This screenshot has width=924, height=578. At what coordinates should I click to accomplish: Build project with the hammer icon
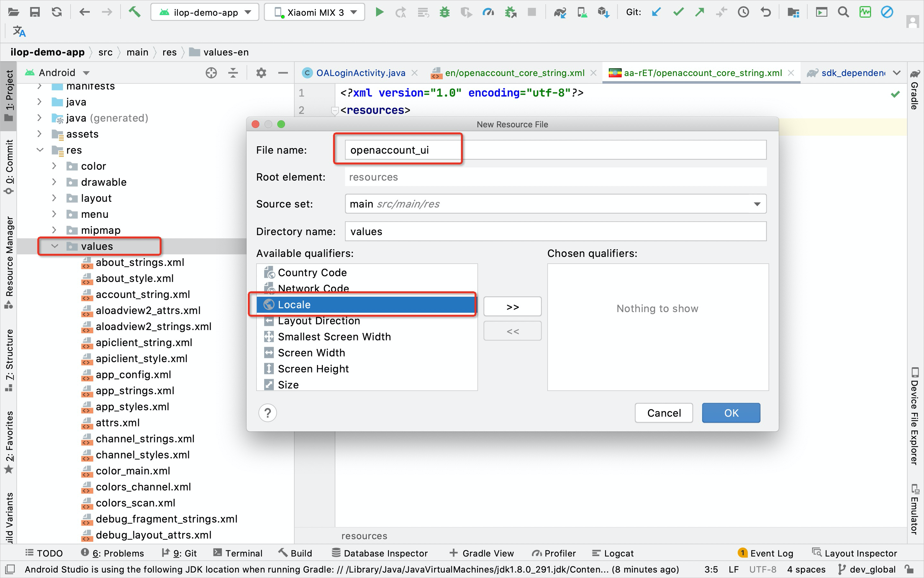pyautogui.click(x=134, y=12)
